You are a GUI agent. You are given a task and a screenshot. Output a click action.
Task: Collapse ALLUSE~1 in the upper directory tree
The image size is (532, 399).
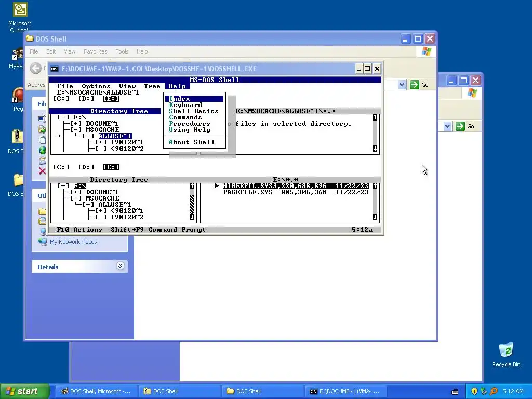point(88,136)
